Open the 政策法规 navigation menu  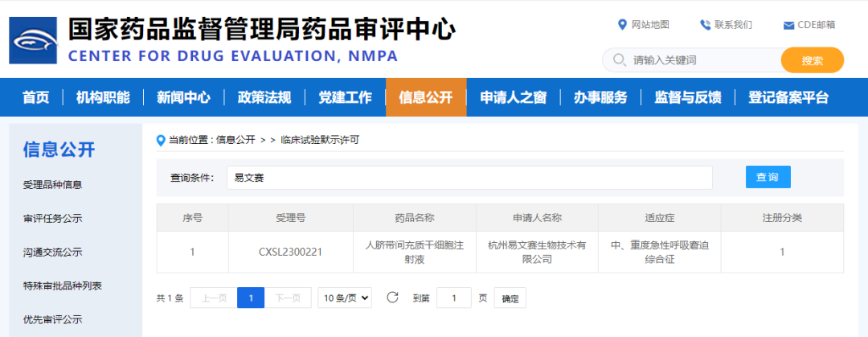(264, 97)
